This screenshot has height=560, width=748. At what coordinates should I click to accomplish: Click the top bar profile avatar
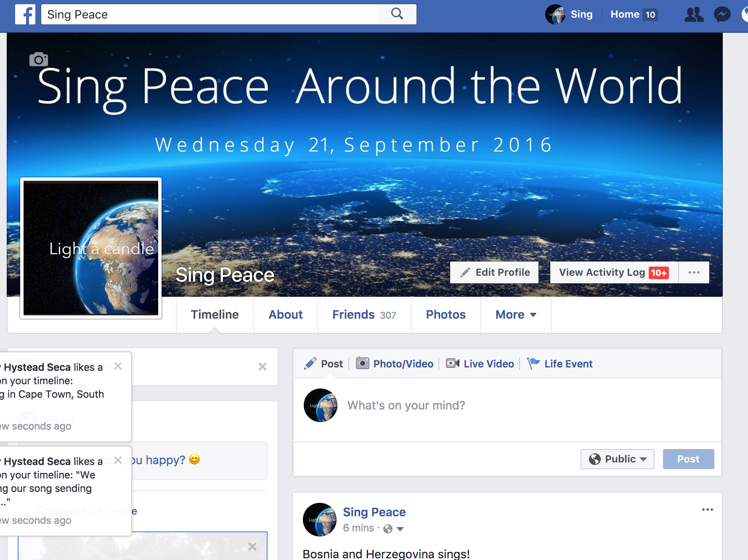[555, 15]
